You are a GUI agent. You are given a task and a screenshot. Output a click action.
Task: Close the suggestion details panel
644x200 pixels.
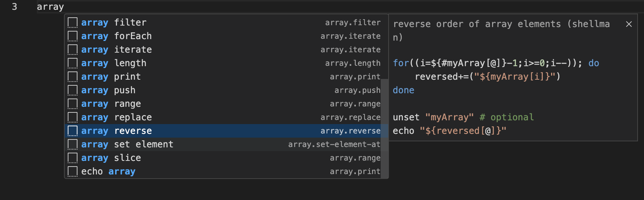coord(629,24)
